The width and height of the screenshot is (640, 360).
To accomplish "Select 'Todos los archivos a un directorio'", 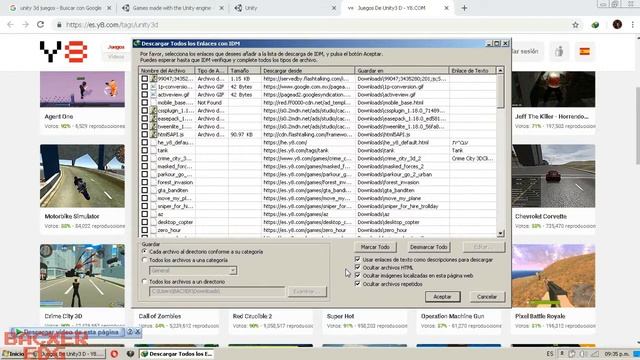I will pos(144,282).
